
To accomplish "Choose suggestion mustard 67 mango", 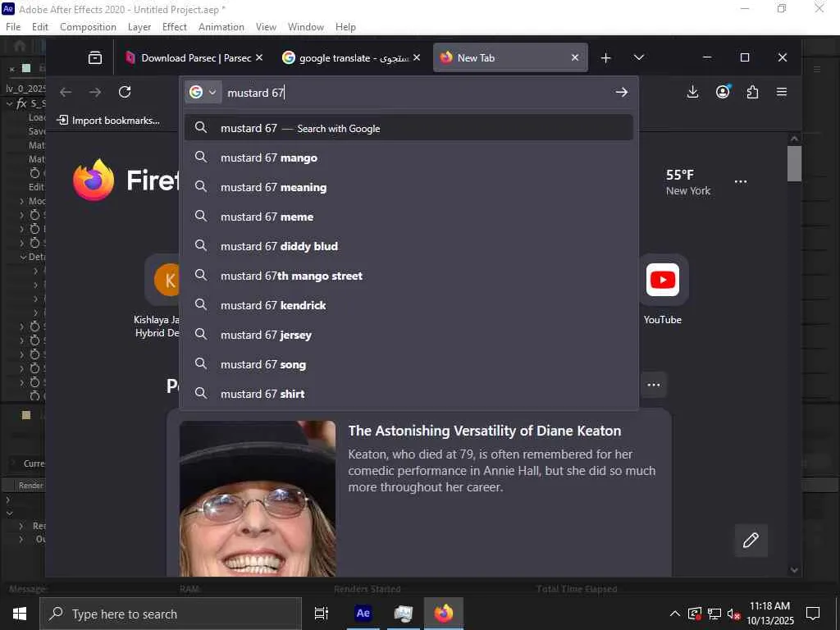I will (x=409, y=157).
